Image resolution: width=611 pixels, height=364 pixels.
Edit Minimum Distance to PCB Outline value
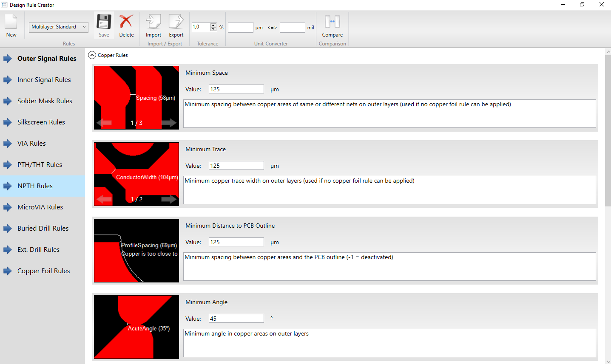(x=236, y=242)
